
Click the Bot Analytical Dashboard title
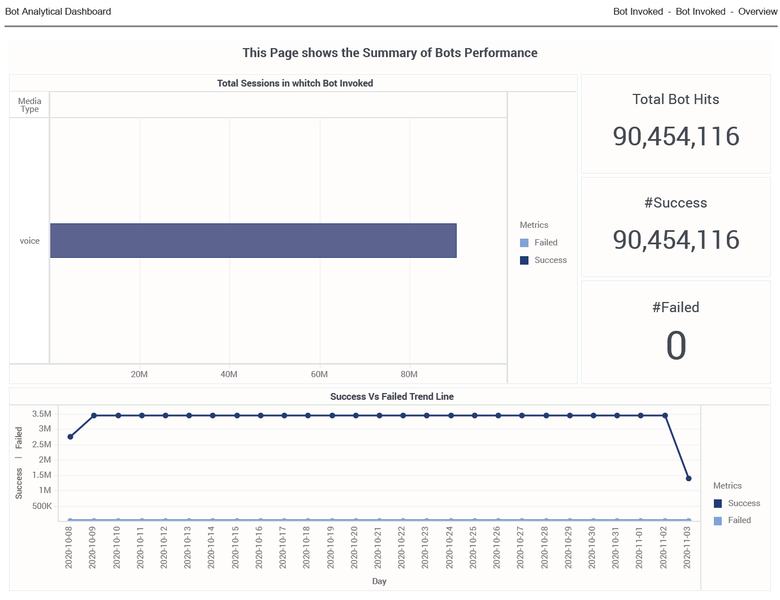coord(58,11)
